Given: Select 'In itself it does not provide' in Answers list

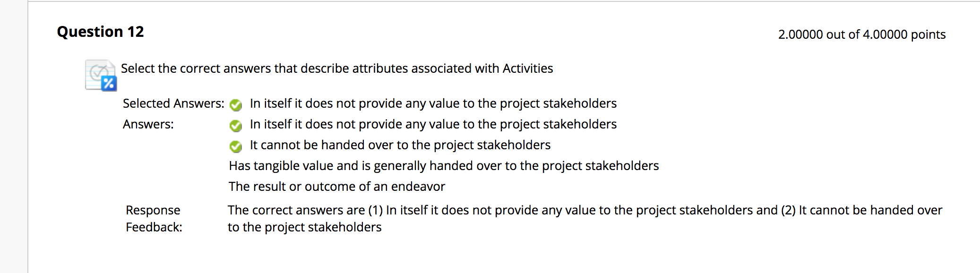Looking at the screenshot, I should pyautogui.click(x=433, y=124).
